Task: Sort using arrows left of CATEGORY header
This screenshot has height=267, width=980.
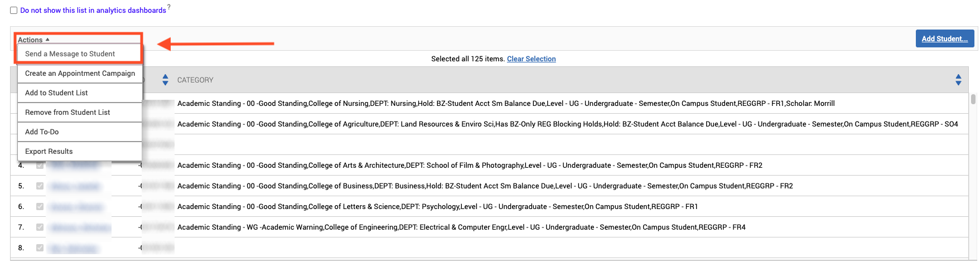Action: 165,80
